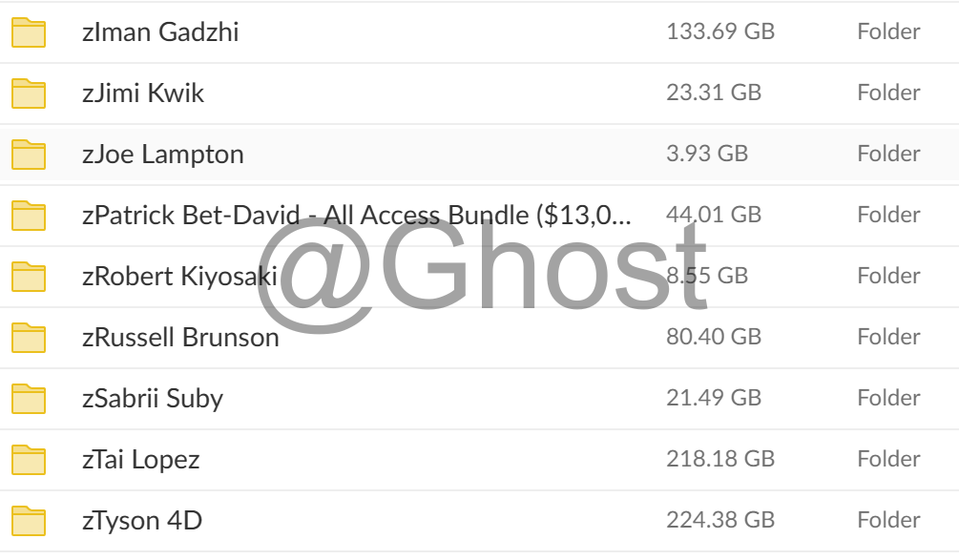Select the zSabrii Suby folder icon
Image resolution: width=959 pixels, height=560 pixels.
coord(29,399)
